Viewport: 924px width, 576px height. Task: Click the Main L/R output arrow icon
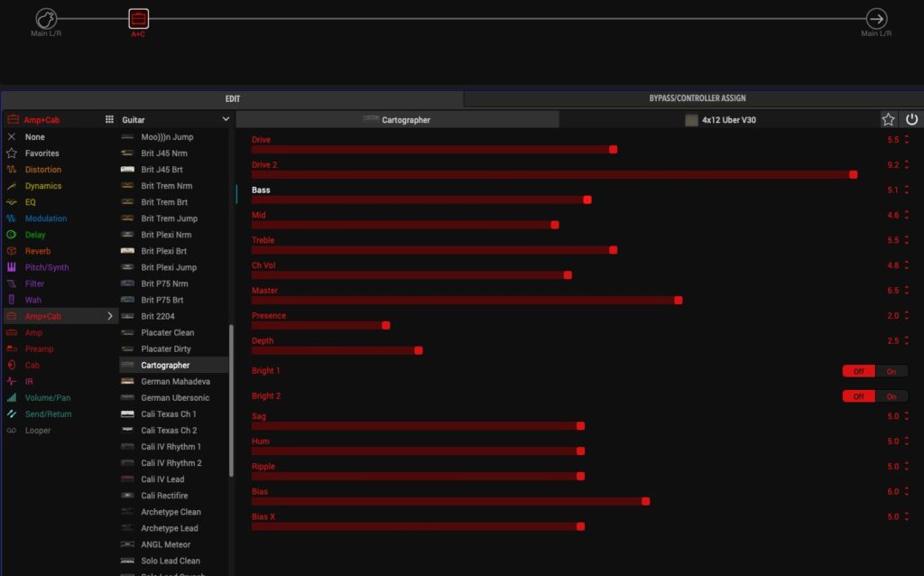[x=875, y=18]
